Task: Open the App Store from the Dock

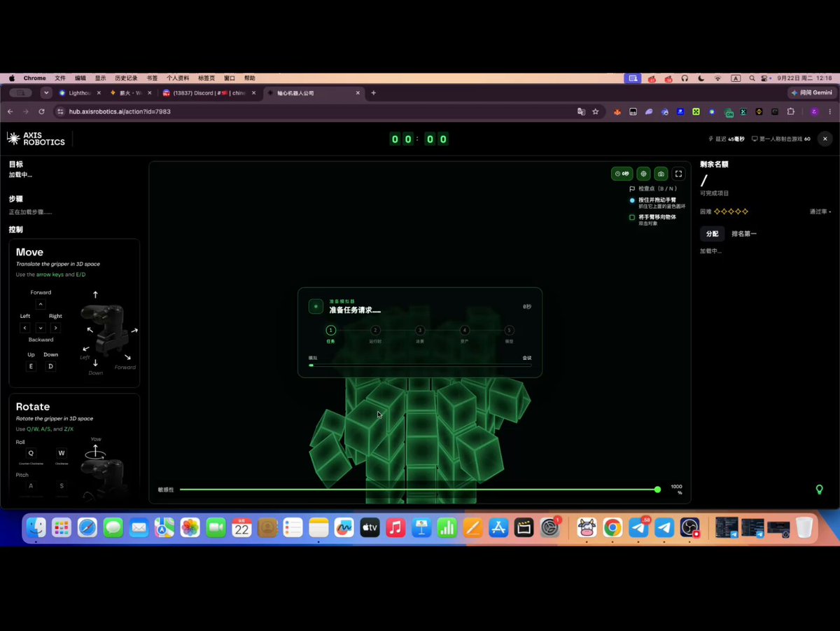Action: (x=498, y=527)
